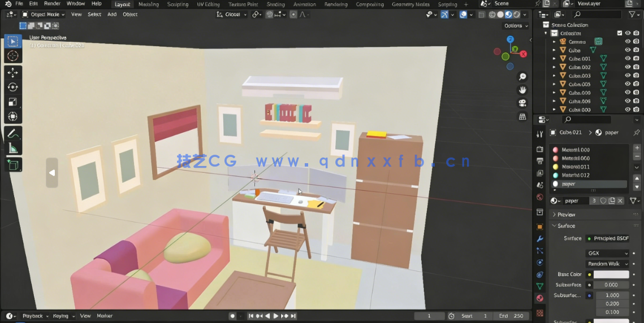
Task: Open the Physics properties tab
Action: click(540, 263)
